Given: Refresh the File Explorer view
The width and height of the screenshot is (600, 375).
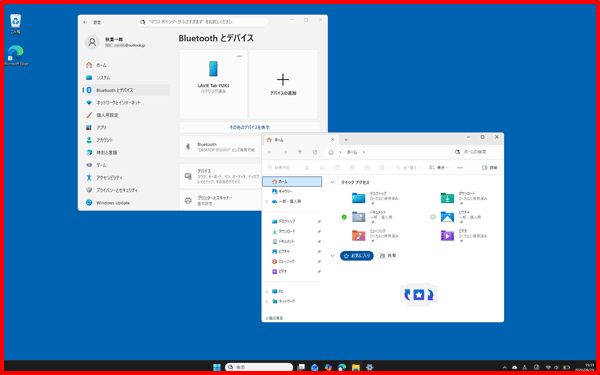Looking at the screenshot, I should [315, 152].
